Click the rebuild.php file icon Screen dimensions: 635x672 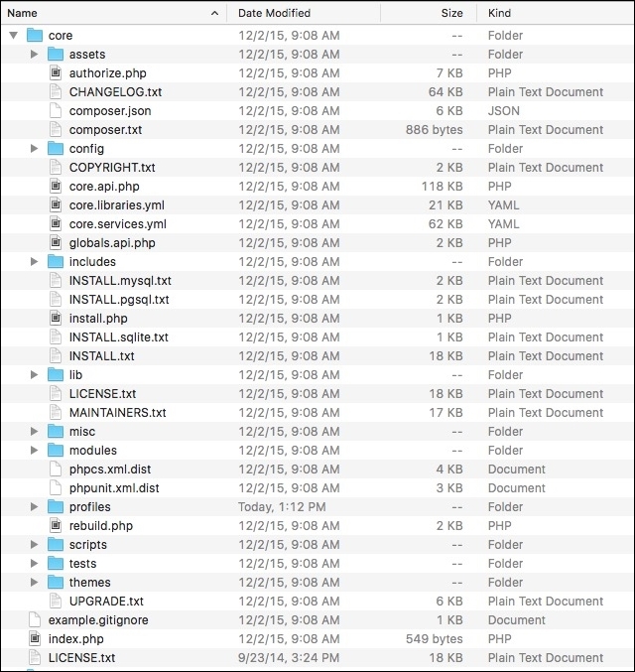(56, 525)
